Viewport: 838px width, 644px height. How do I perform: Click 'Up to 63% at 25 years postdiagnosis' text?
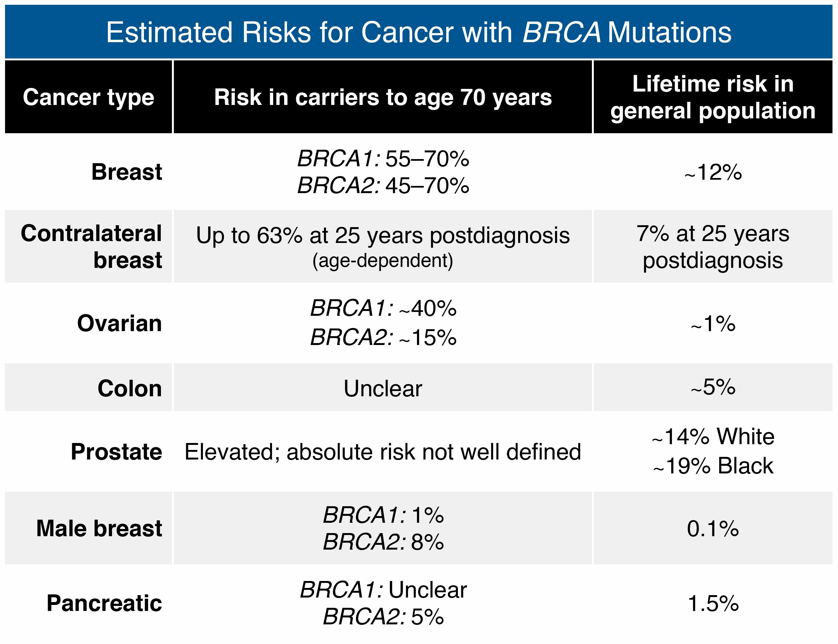(x=383, y=235)
